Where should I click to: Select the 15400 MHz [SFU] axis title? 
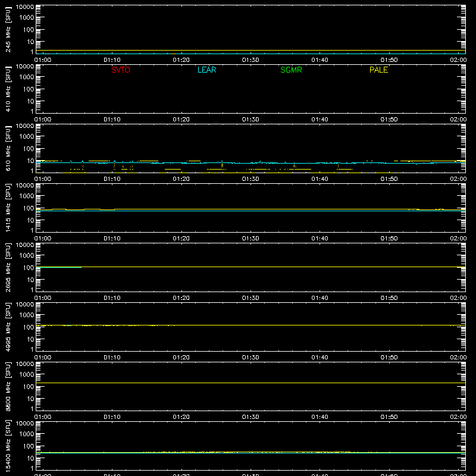tap(8, 446)
